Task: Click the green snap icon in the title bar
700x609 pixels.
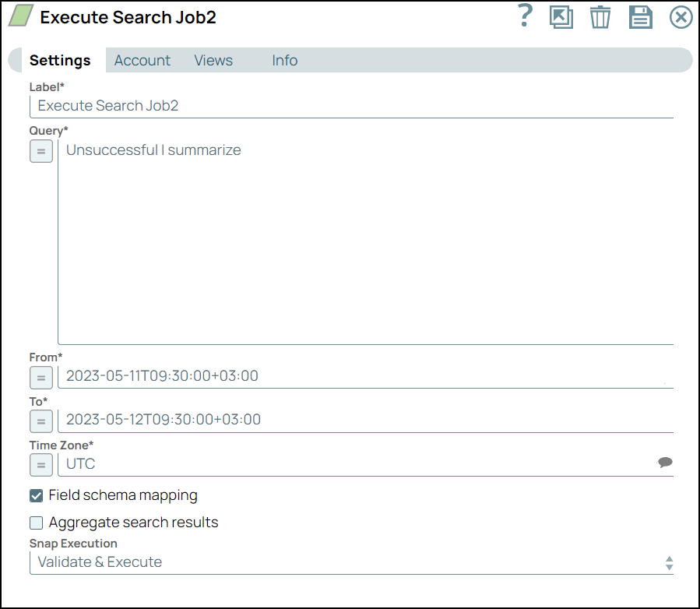Action: click(21, 16)
